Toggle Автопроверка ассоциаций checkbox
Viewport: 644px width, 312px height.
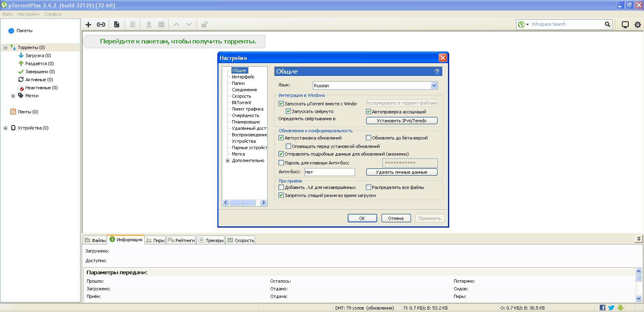[368, 112]
